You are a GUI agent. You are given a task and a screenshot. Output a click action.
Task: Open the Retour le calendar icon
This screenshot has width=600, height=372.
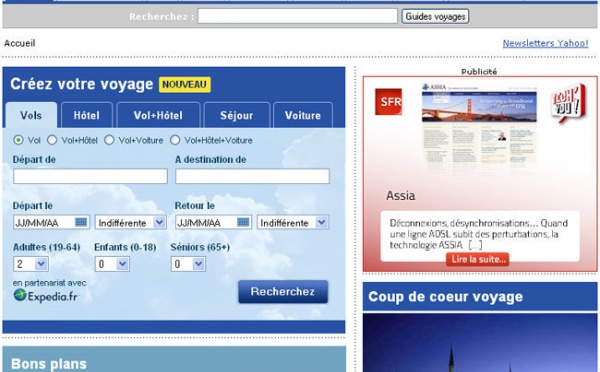click(x=243, y=222)
